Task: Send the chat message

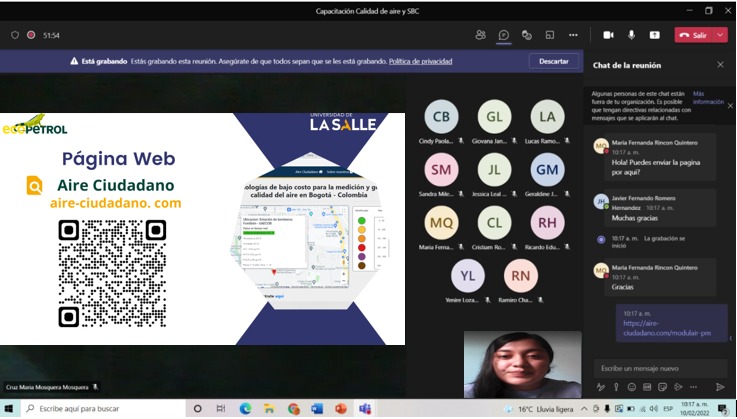Action: [720, 387]
